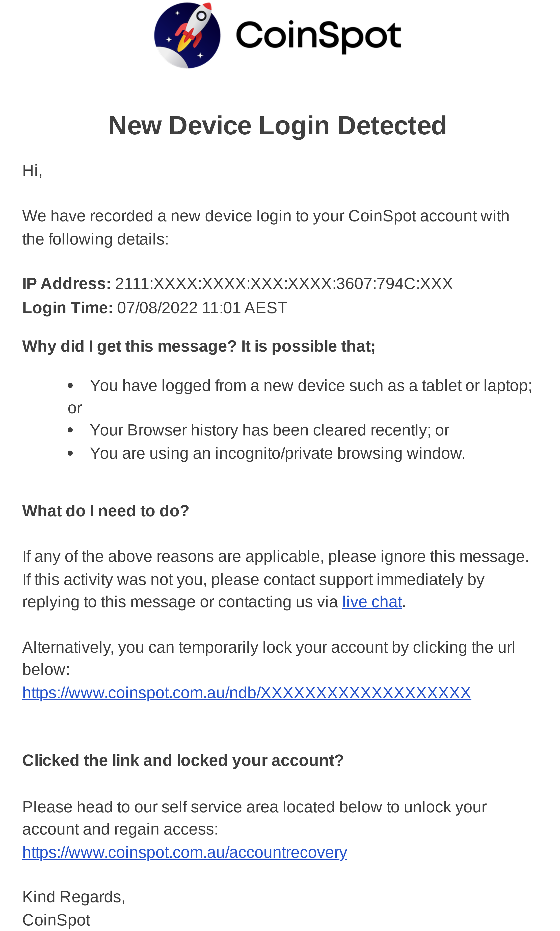Click the 07/08/2022 11:01 AEST timestamp
Screen dimensions: 560x931
coord(202,308)
